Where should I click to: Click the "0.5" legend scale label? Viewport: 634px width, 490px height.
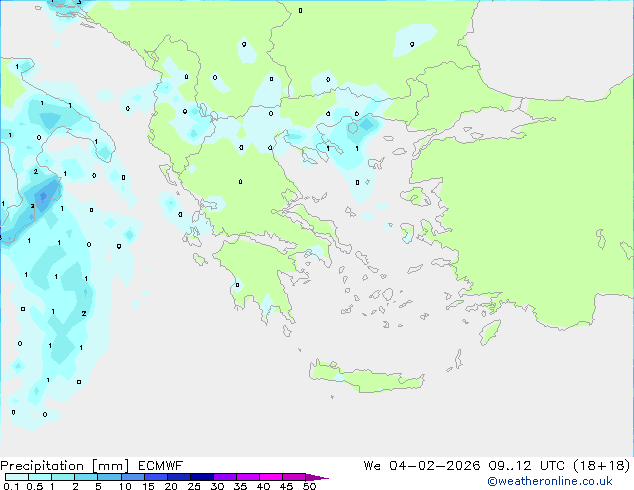pyautogui.click(x=35, y=486)
